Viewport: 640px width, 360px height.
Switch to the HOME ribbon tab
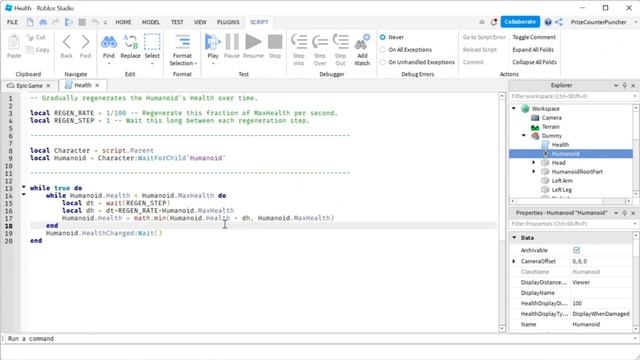pos(123,22)
